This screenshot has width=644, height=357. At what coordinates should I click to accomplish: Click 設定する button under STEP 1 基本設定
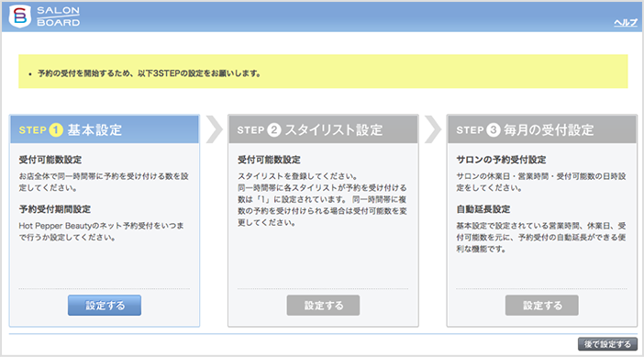tap(105, 306)
